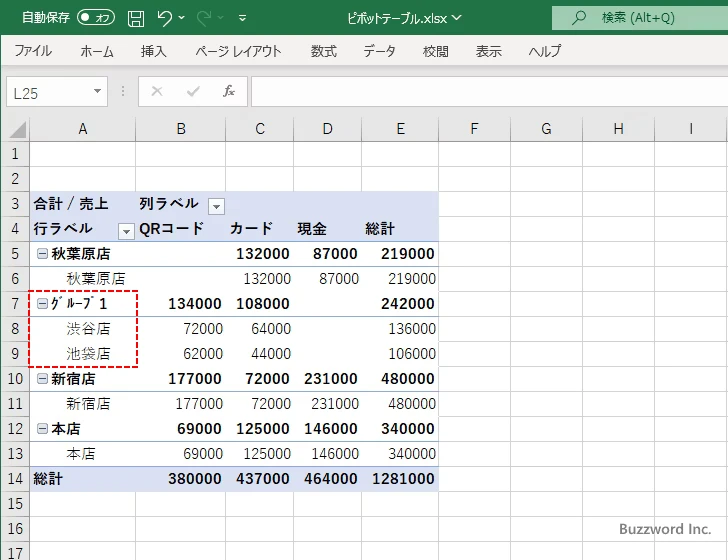Open the file name ピボットテーブル.xlsx dropdown
This screenshot has width=728, height=560.
(x=457, y=18)
